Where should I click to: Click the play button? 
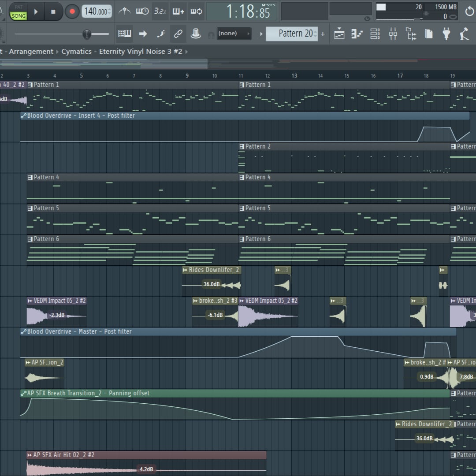36,11
